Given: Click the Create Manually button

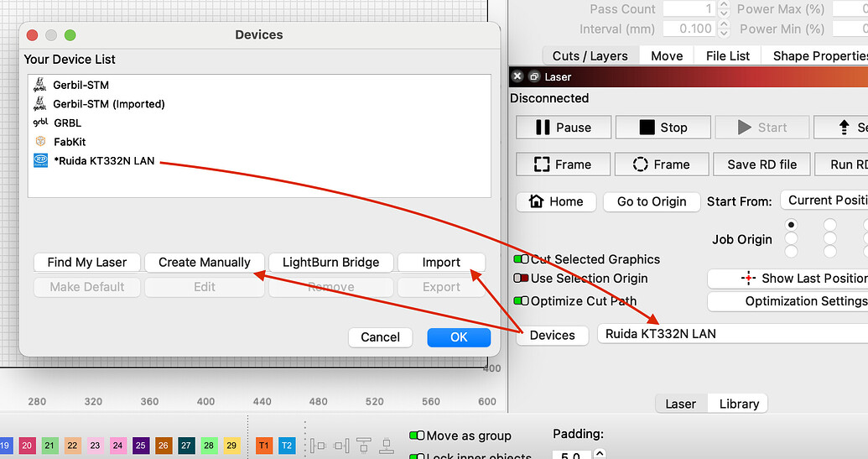Looking at the screenshot, I should click(x=205, y=262).
